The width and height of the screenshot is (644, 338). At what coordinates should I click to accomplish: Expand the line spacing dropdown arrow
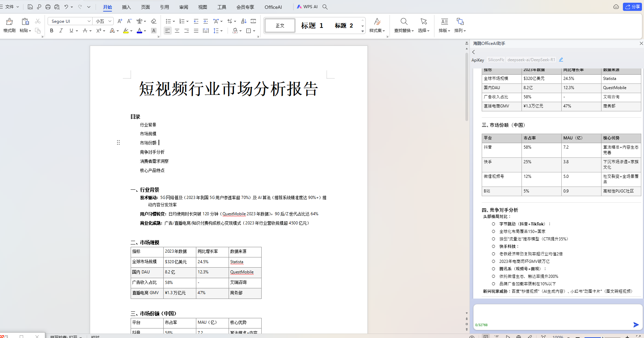(221, 31)
